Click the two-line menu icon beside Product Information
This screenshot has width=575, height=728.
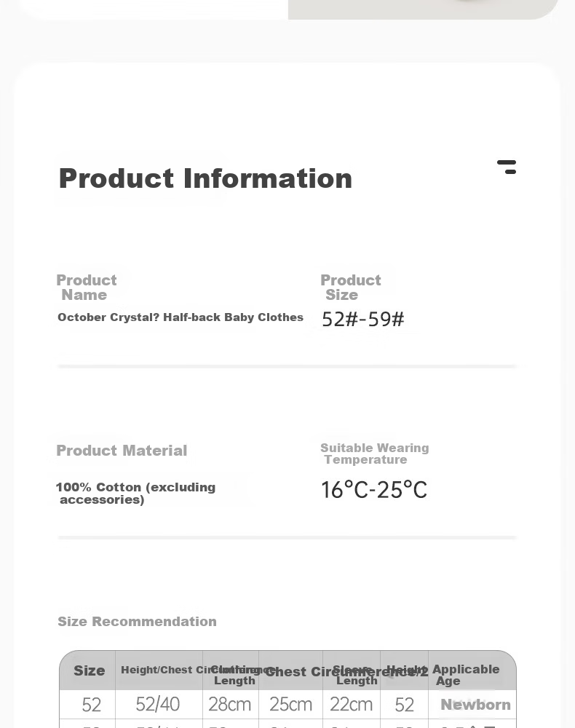pyautogui.click(x=507, y=167)
